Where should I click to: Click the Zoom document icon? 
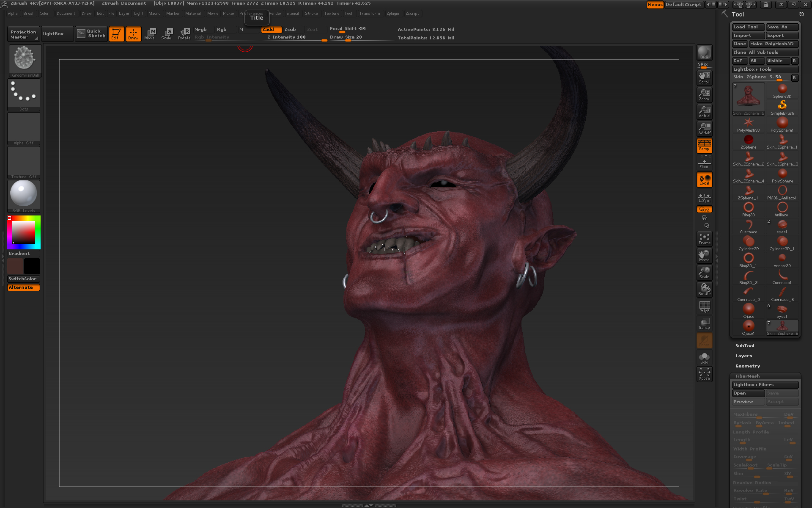click(704, 94)
